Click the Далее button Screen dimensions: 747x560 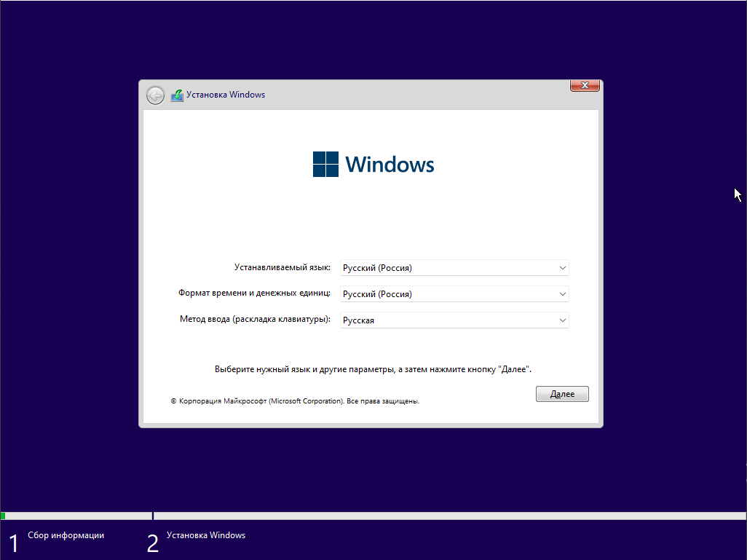[562, 394]
